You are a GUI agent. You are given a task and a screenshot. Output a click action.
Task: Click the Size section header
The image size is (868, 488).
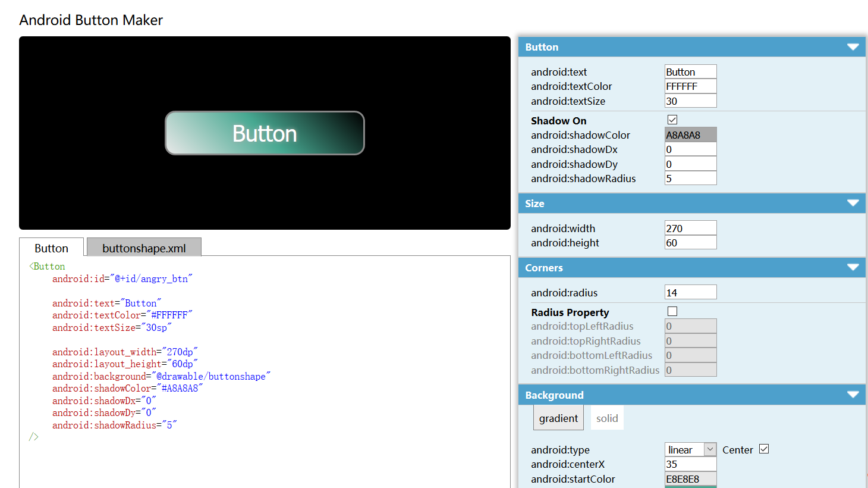point(691,204)
